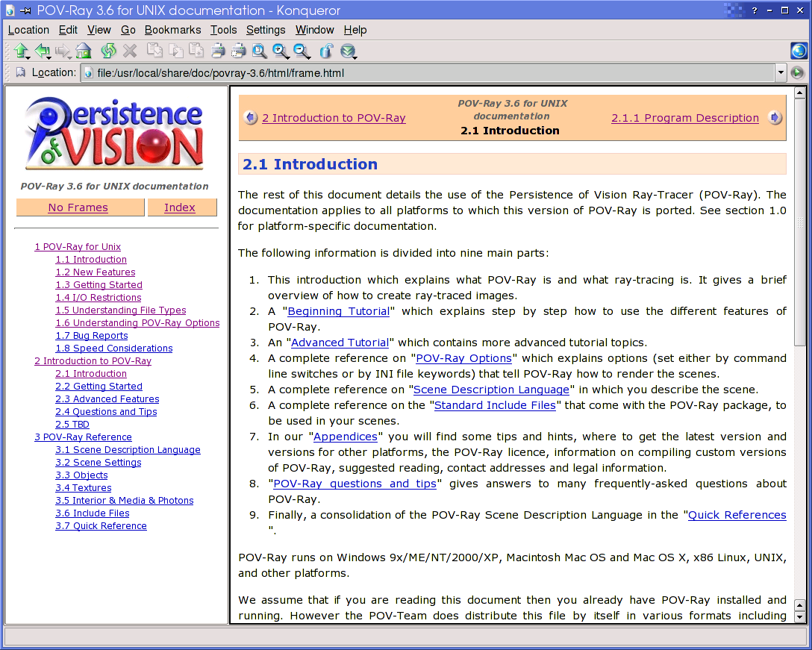Click the Security padlock icon
The image size is (812, 650).
326,51
